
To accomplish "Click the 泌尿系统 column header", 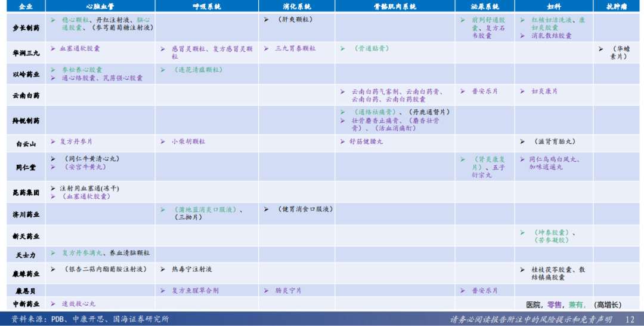I will click(x=485, y=6).
